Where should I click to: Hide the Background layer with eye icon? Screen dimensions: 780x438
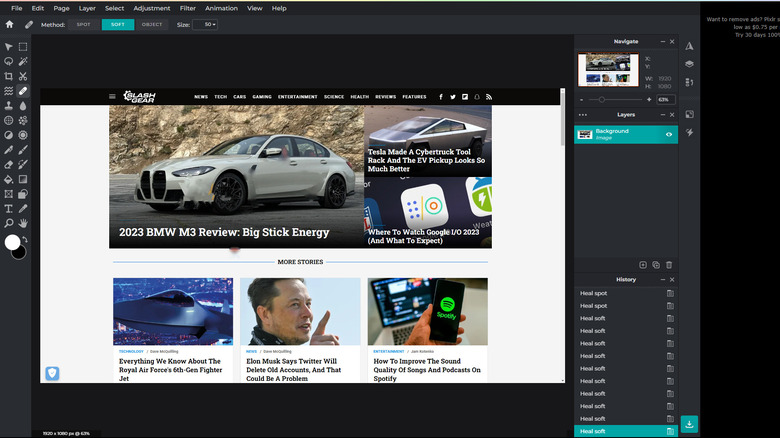tap(669, 133)
